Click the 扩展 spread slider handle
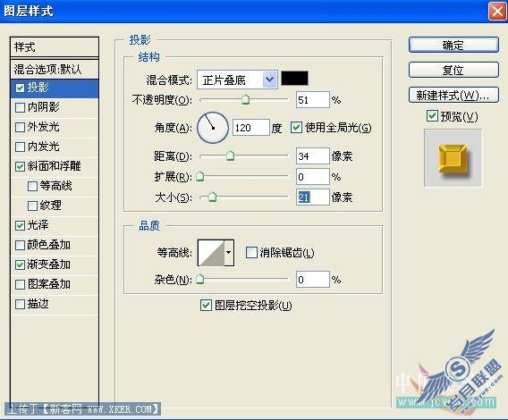This screenshot has height=420, width=508. (200, 176)
